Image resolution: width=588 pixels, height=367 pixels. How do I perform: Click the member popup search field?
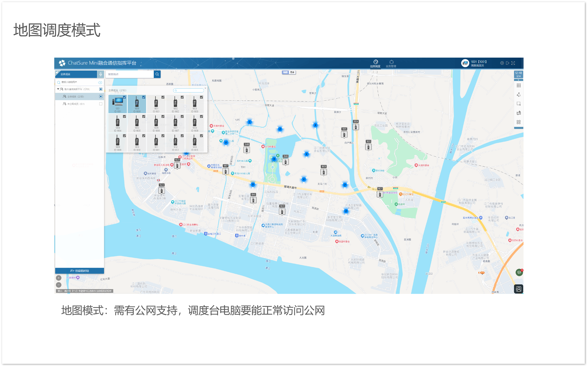189,90
